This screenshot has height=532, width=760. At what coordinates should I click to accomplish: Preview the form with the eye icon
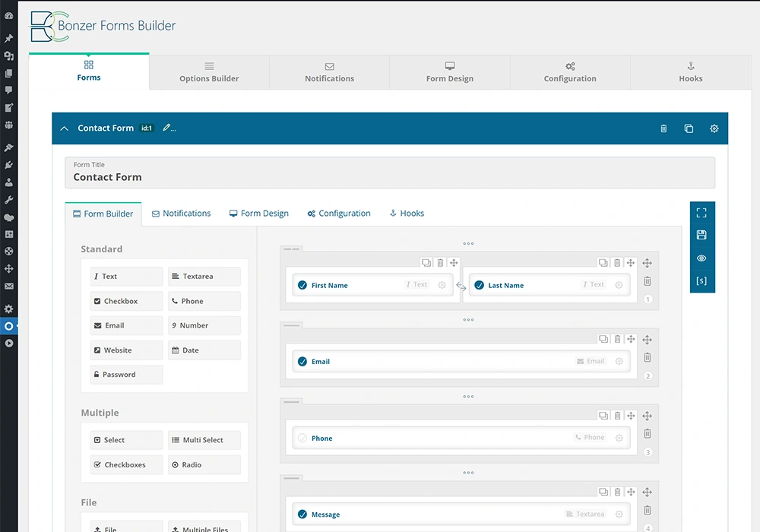pos(701,258)
